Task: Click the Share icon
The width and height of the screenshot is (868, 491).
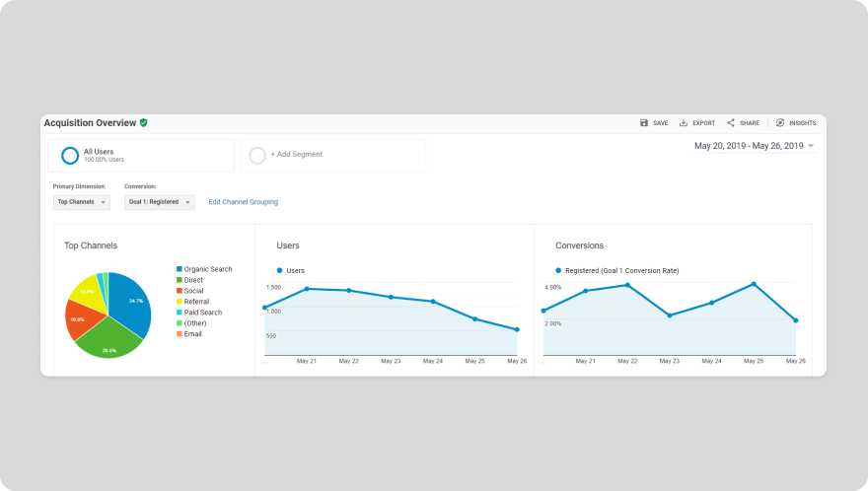Action: tap(731, 123)
